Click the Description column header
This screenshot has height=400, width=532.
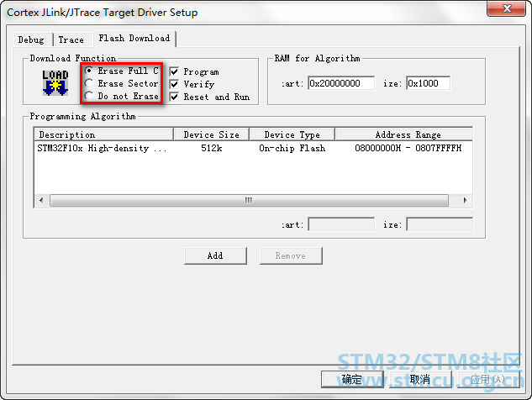(104, 134)
